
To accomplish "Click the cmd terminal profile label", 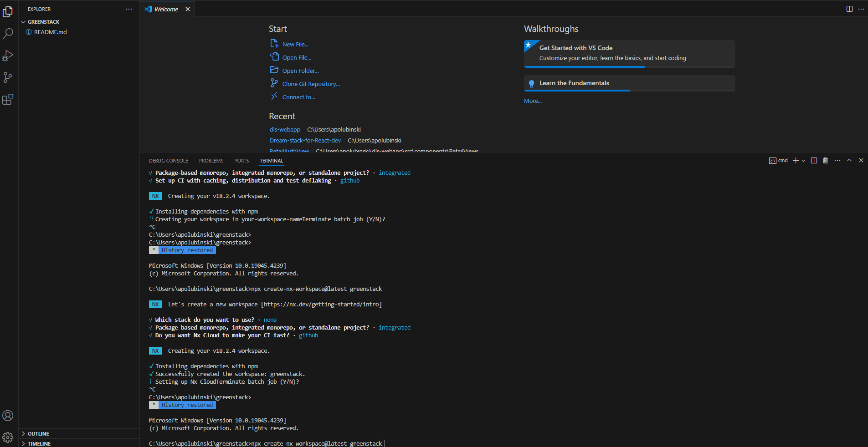I will (x=778, y=161).
